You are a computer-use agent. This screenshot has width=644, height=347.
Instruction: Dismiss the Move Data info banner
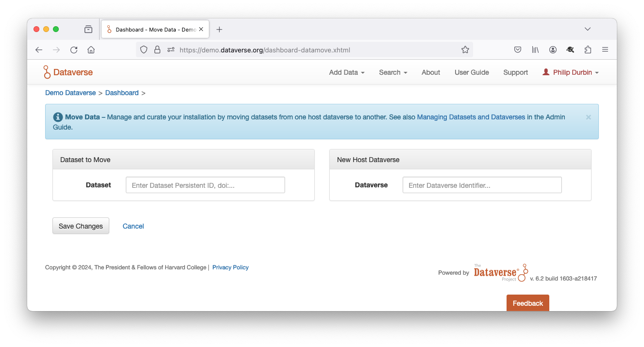point(588,117)
